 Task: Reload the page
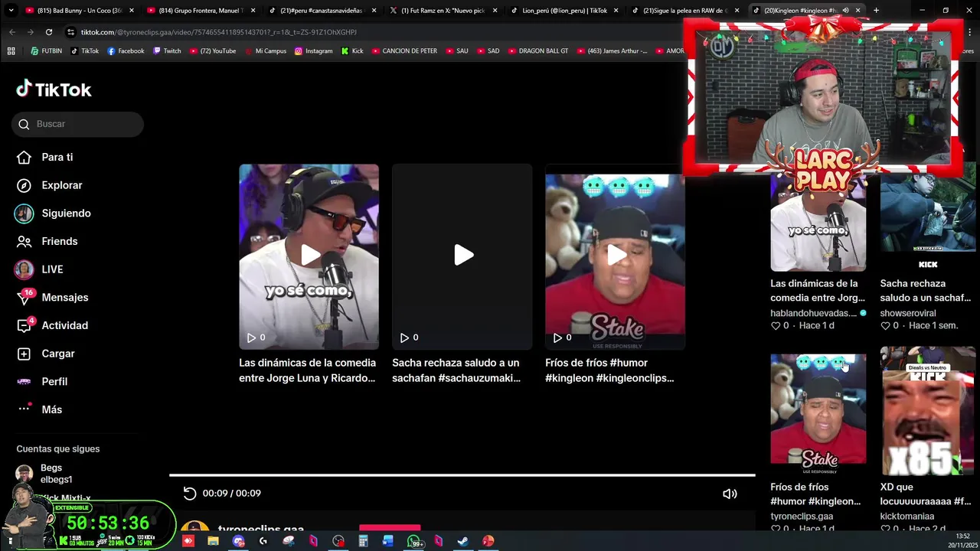click(x=49, y=32)
